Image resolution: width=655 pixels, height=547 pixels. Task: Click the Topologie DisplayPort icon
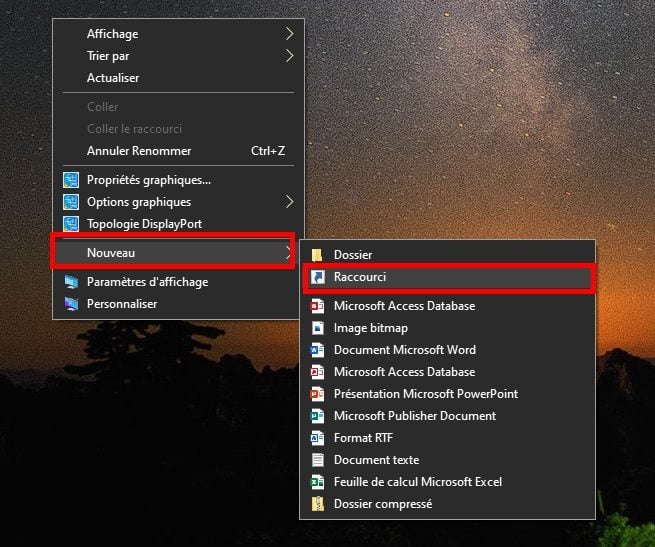pyautogui.click(x=71, y=224)
